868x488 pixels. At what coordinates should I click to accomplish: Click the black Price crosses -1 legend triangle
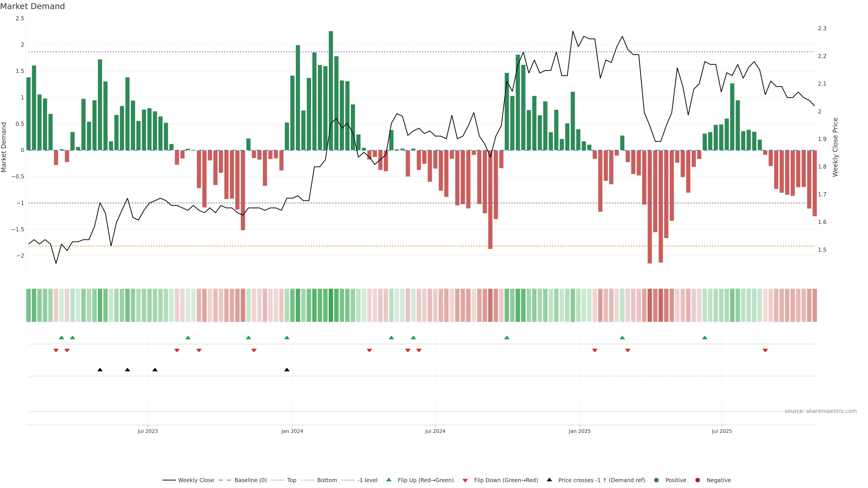(549, 480)
